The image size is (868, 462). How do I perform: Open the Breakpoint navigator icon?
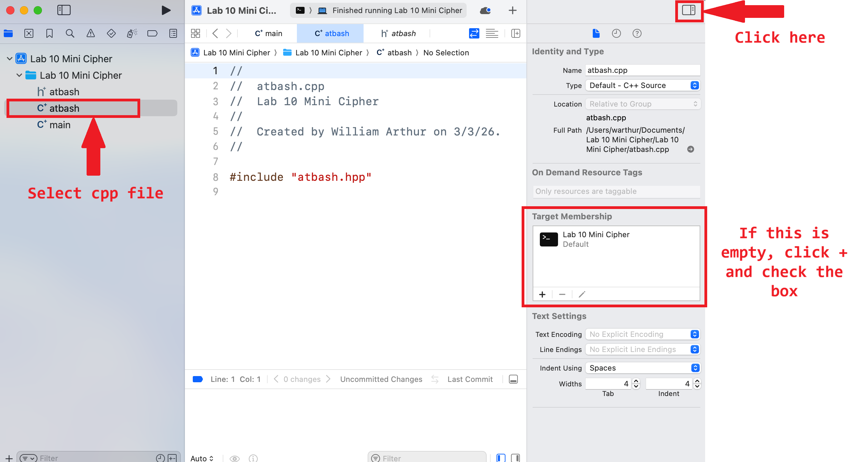click(152, 33)
